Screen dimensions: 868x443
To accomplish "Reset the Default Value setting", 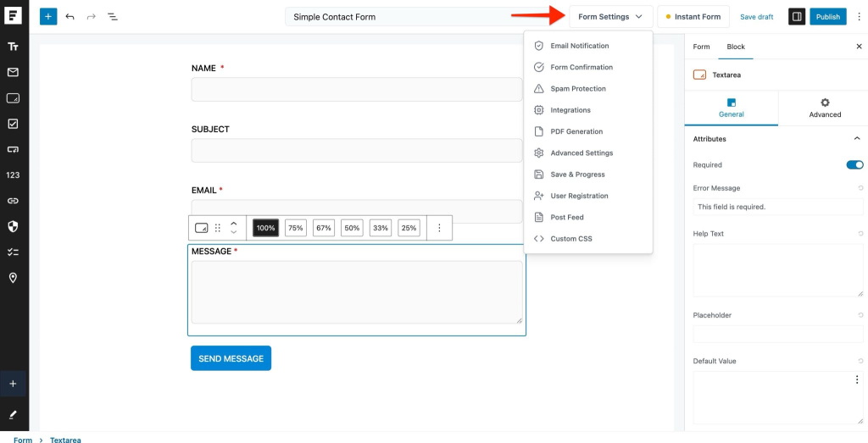I will click(x=860, y=361).
